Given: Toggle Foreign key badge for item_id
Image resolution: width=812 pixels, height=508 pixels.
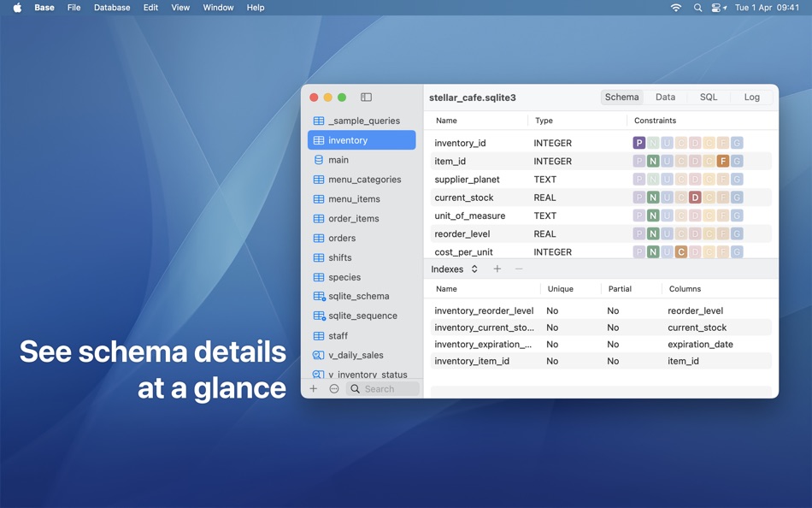Looking at the screenshot, I should pos(723,162).
